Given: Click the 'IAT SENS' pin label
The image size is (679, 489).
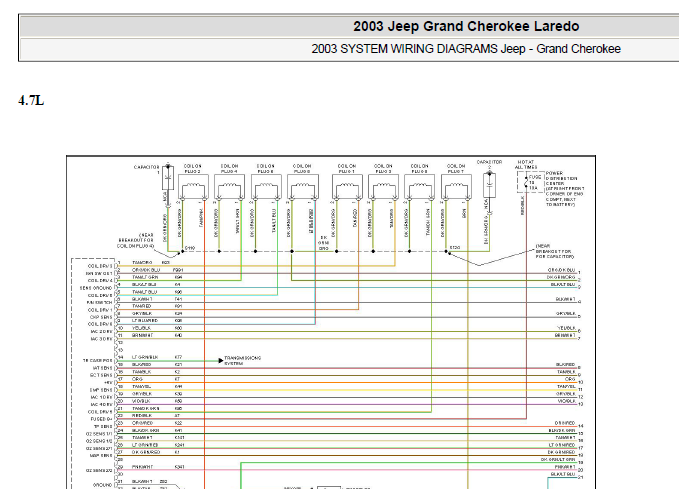Looking at the screenshot, I should point(101,368).
